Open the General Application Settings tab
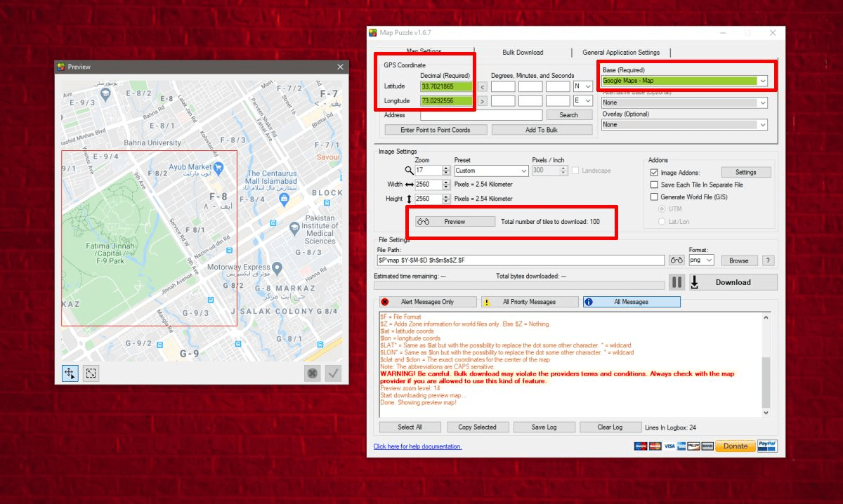 coord(620,52)
